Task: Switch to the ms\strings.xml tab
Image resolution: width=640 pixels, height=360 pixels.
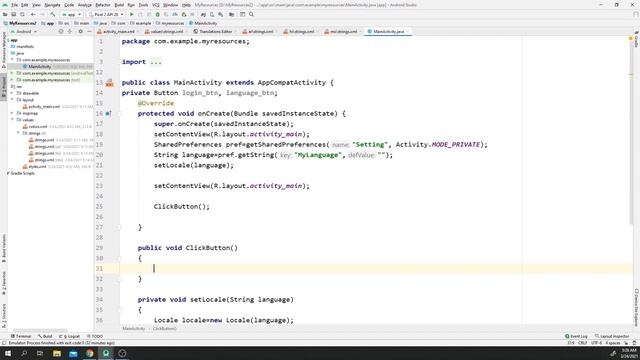Action: [x=341, y=31]
